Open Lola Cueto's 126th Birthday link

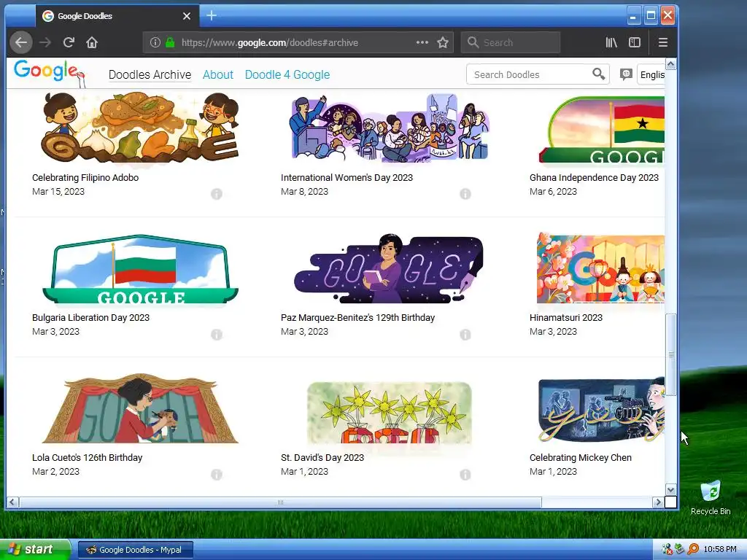pyautogui.click(x=88, y=458)
